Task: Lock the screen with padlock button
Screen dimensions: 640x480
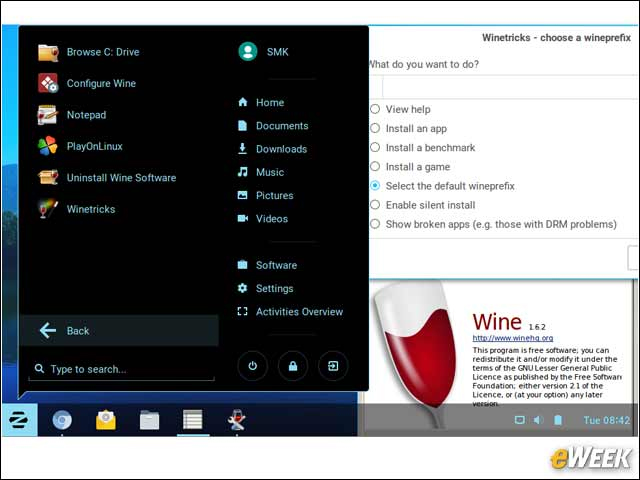Action: tap(293, 366)
